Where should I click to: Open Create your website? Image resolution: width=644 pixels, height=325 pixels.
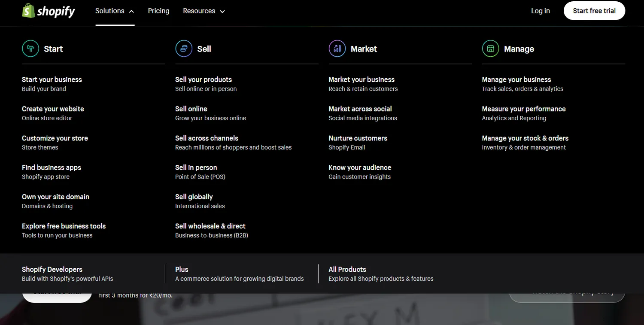(x=53, y=109)
